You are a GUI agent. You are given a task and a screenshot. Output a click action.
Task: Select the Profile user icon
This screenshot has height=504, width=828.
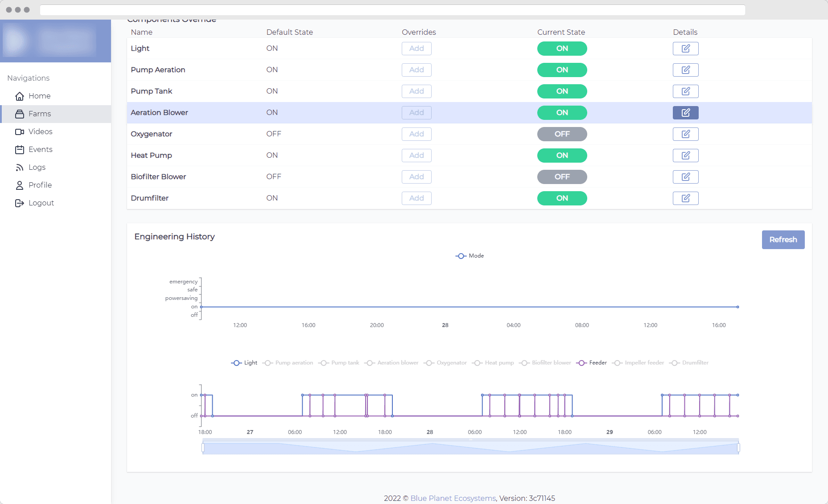pyautogui.click(x=20, y=185)
